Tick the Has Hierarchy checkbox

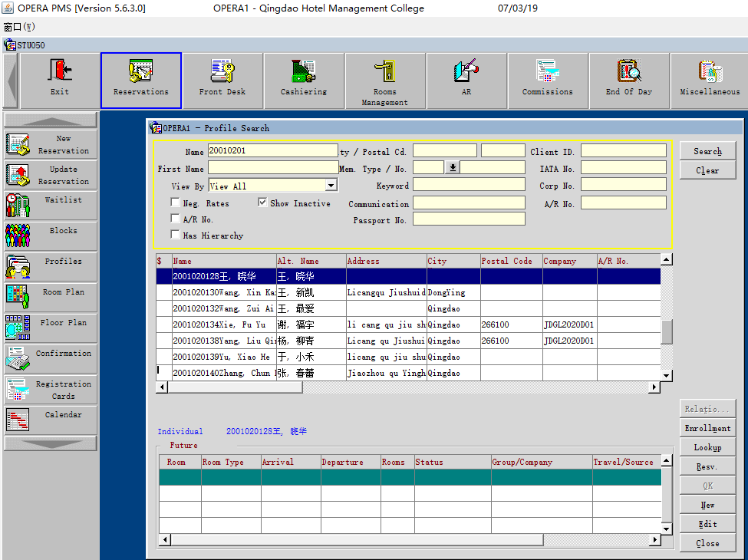[x=176, y=236]
